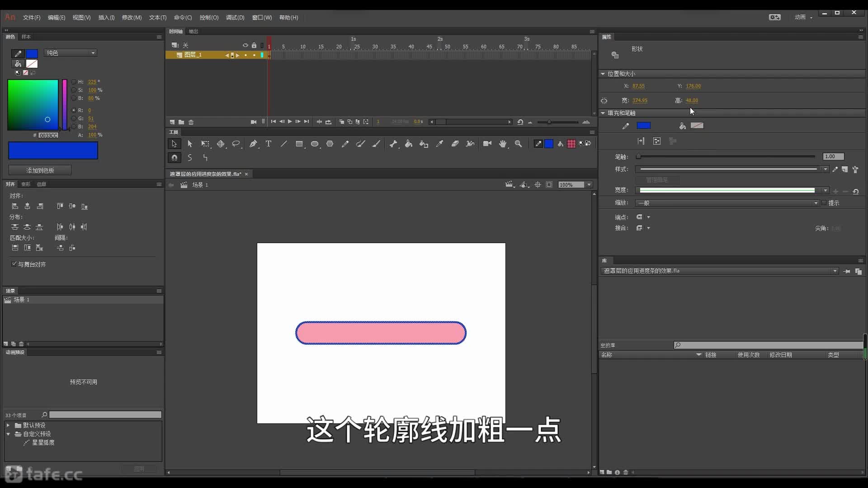The image size is (868, 488).
Task: Toggle visibility of all layers eye icon
Action: click(x=245, y=45)
